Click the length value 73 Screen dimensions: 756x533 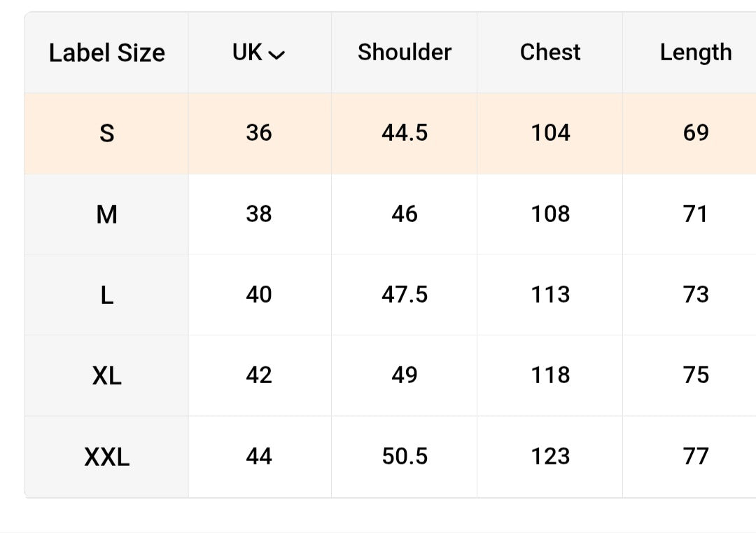[x=696, y=294]
